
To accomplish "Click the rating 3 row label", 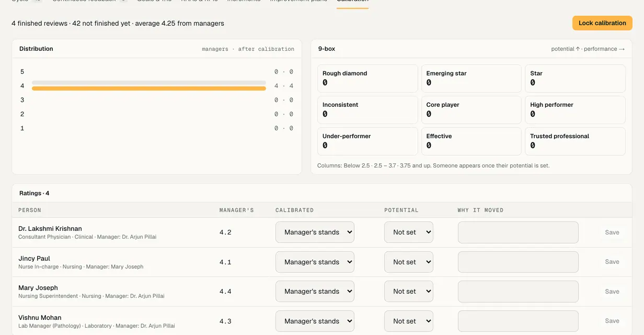I will pyautogui.click(x=22, y=100).
